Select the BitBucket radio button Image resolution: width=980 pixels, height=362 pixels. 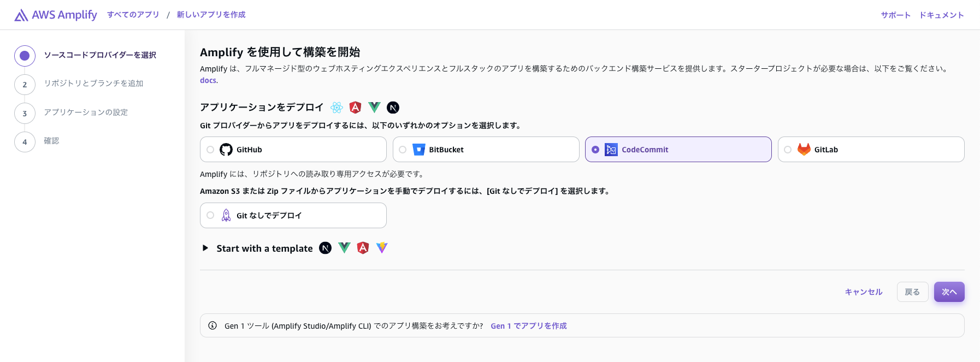click(403, 150)
